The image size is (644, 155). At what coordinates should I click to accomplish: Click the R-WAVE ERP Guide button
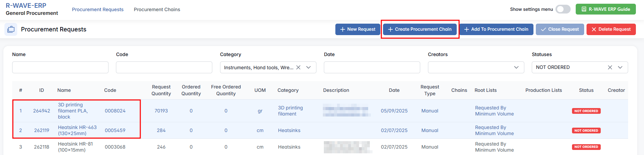(605, 9)
